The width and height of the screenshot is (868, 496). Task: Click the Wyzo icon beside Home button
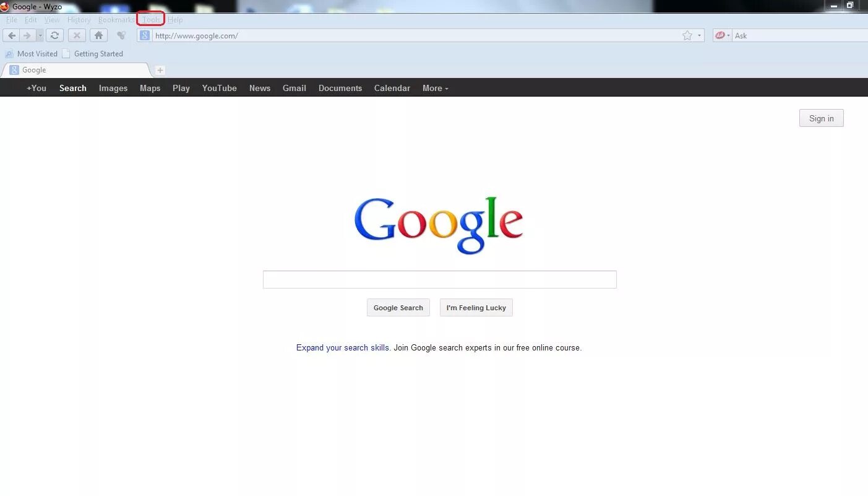tap(121, 35)
